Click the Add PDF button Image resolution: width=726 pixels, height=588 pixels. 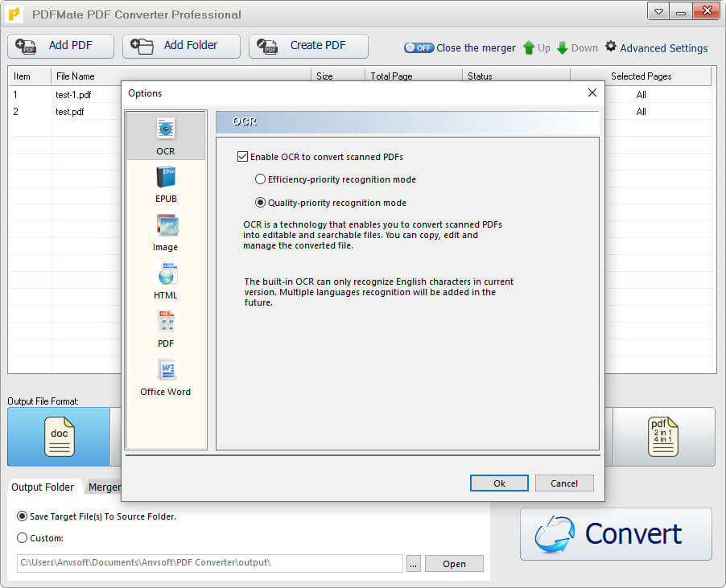(60, 46)
